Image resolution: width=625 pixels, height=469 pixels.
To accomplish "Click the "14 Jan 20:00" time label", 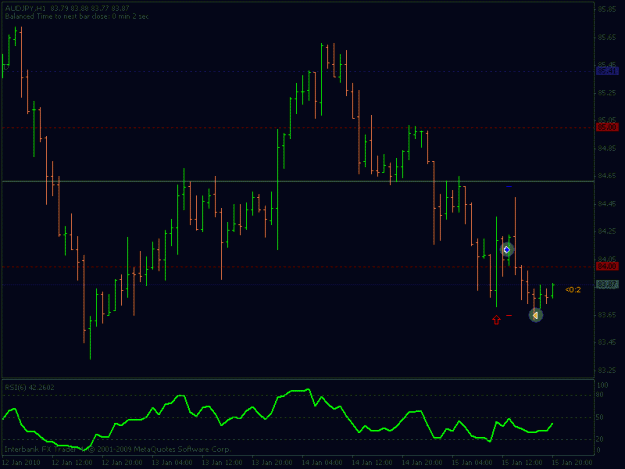I will [422, 462].
